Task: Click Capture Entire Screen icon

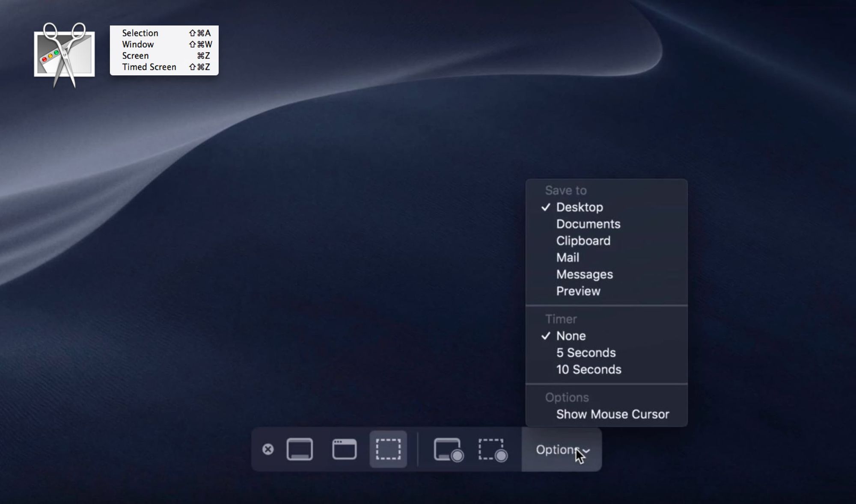Action: 300,449
